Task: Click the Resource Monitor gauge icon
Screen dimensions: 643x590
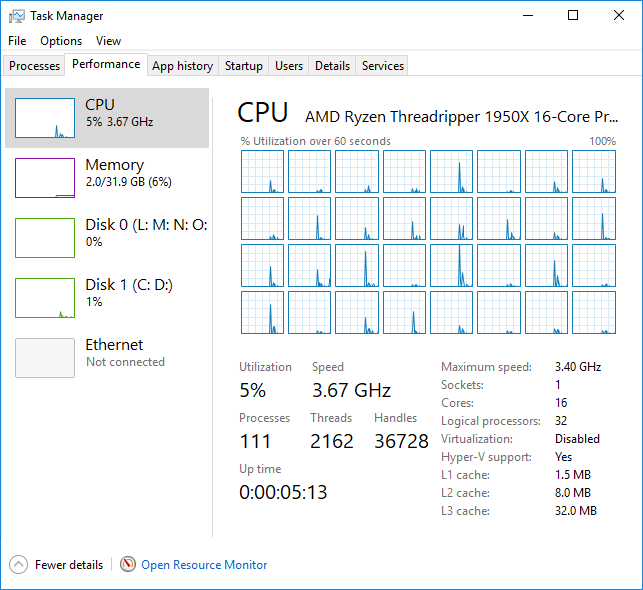Action: point(128,564)
